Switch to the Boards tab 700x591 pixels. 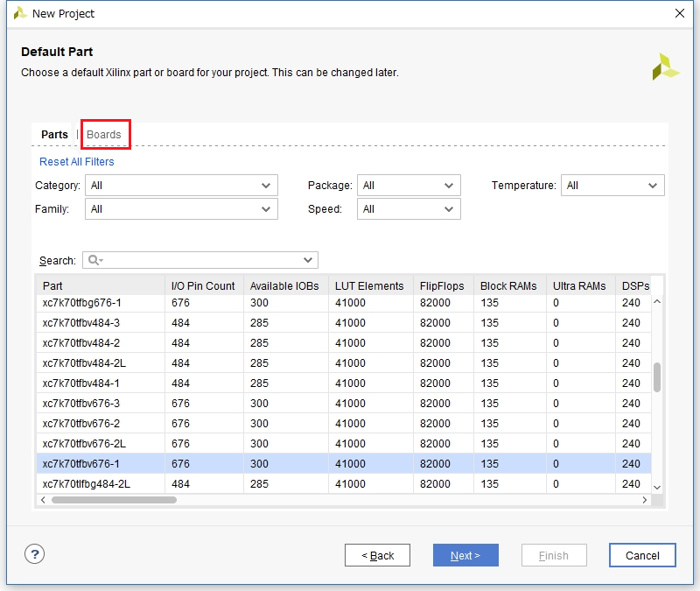tap(103, 135)
